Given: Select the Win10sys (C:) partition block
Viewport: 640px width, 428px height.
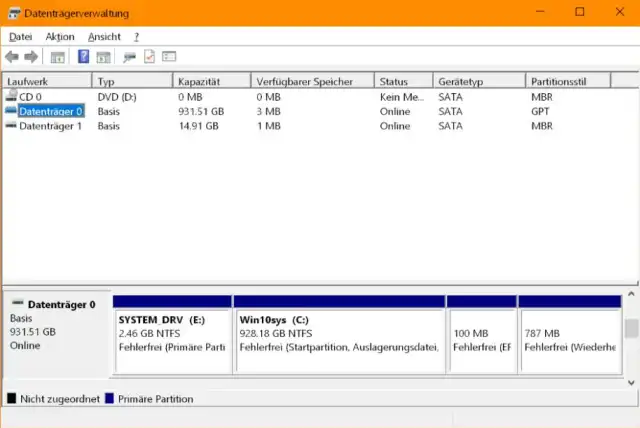Looking at the screenshot, I should coord(339,340).
